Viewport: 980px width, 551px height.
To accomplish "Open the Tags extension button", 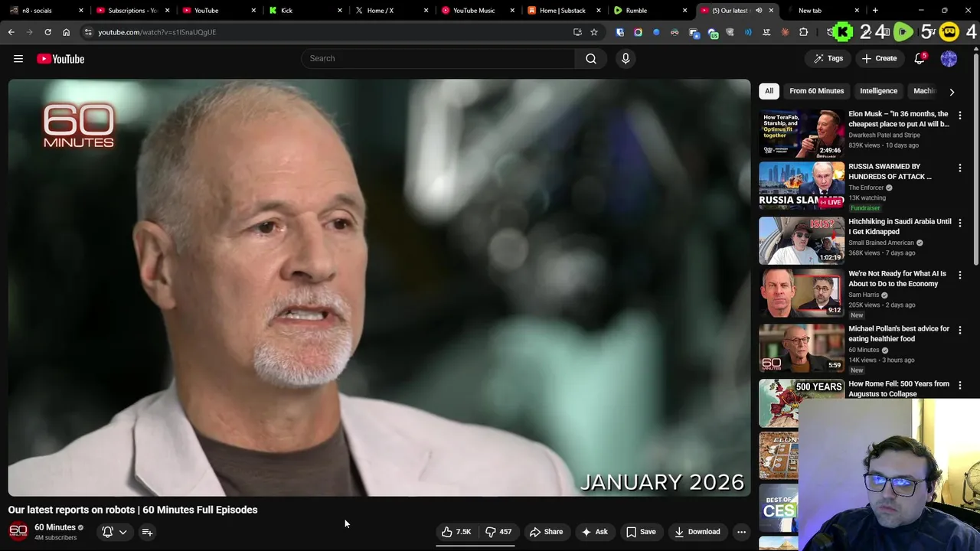I will [828, 58].
